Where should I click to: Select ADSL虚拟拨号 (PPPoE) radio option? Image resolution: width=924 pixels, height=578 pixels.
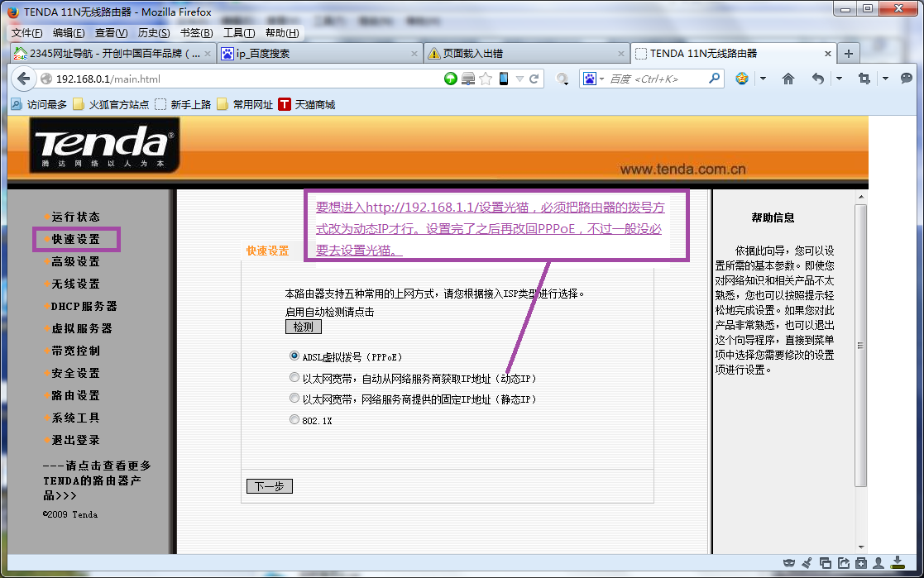(294, 356)
